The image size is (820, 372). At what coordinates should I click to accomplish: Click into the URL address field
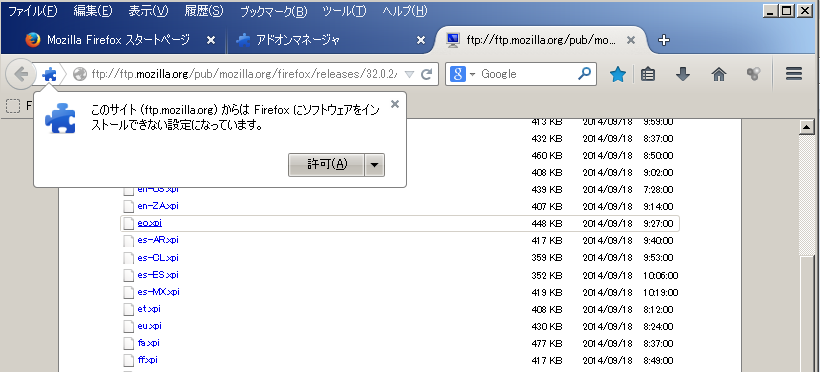(244, 74)
